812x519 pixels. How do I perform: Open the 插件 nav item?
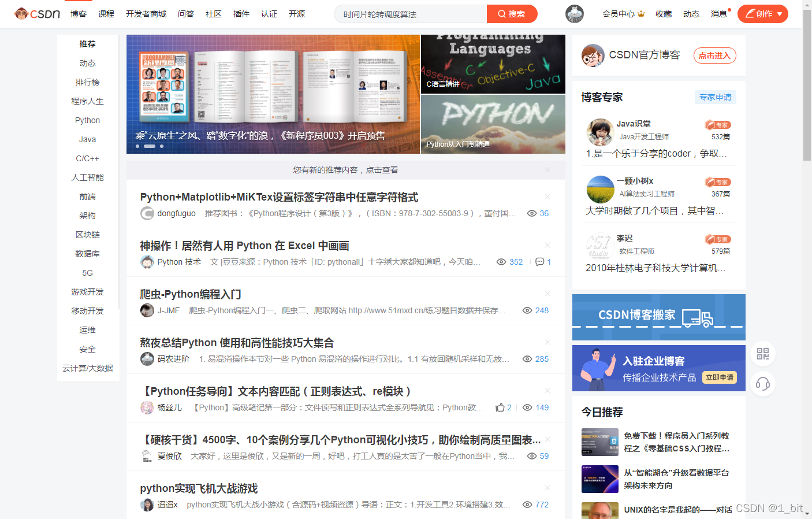(x=241, y=14)
